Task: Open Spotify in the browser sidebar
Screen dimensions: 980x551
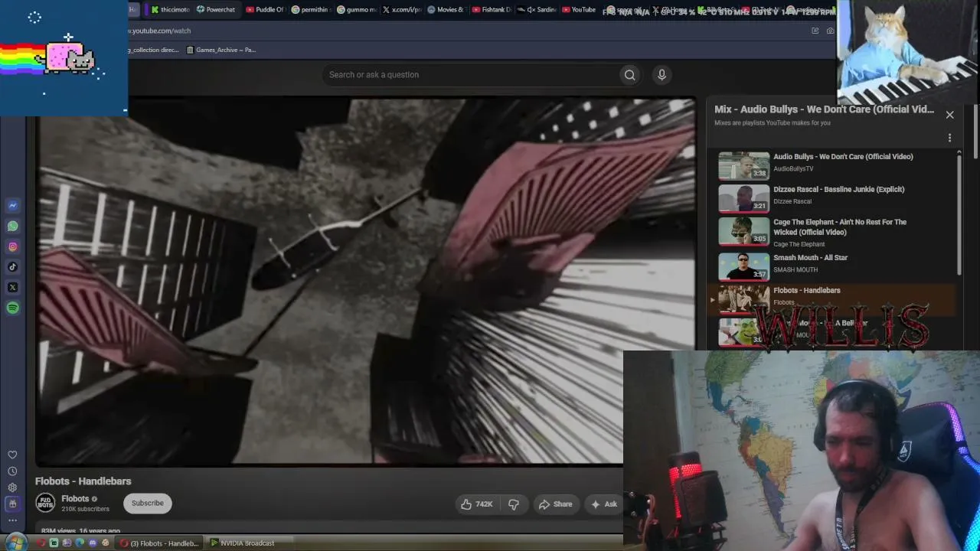Action: pos(12,308)
